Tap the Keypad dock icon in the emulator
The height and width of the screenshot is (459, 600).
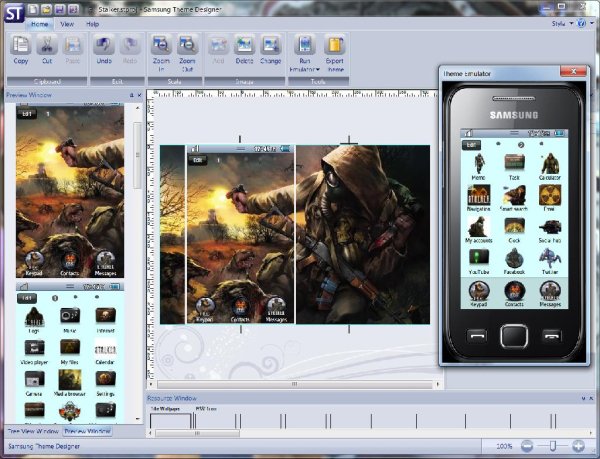coord(478,290)
